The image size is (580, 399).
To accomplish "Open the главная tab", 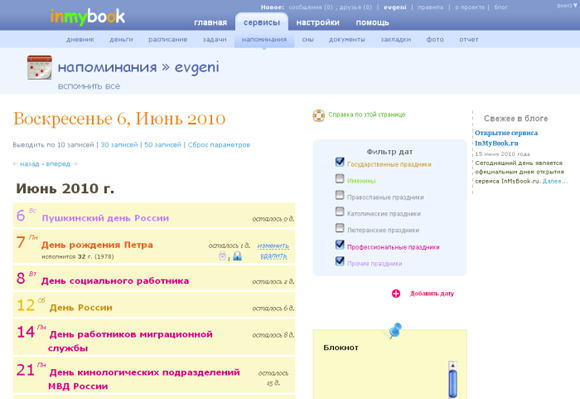I will tap(210, 23).
